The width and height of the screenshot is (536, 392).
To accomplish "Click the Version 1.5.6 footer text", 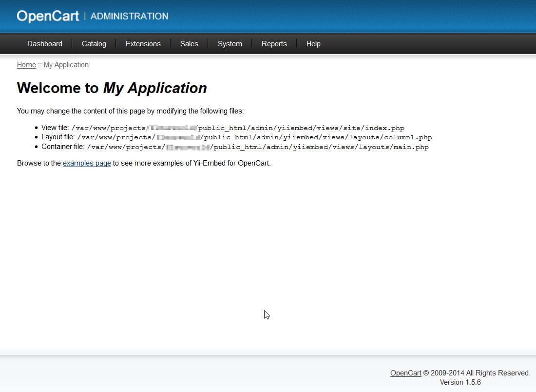I will click(460, 382).
